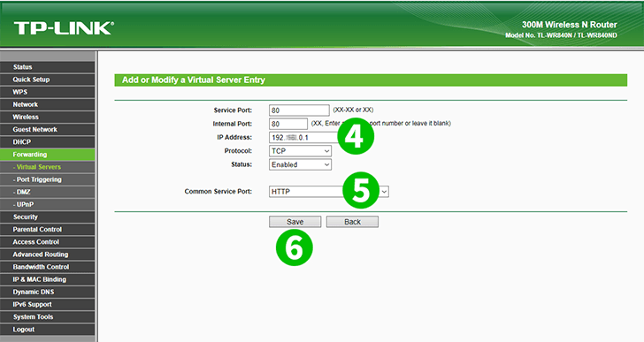The image size is (644, 342).
Task: Click the '300M Wireless N Router' text
Action: click(x=570, y=25)
